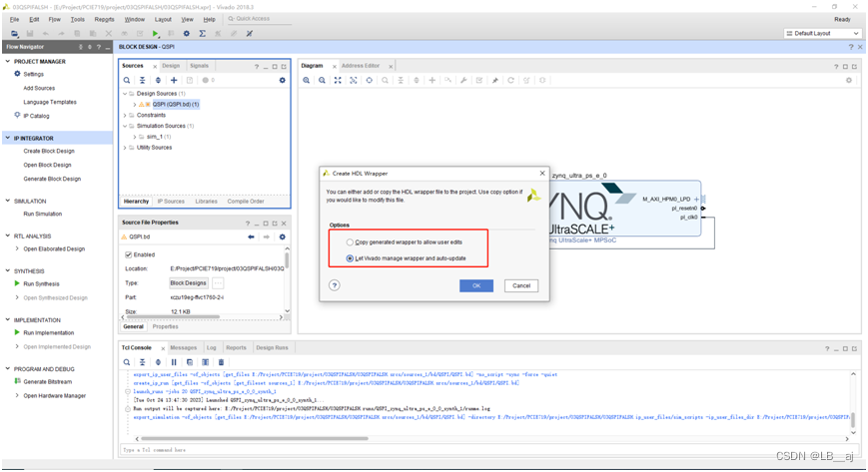The width and height of the screenshot is (868, 472).
Task: Switch to Compile Order tab
Action: click(246, 202)
